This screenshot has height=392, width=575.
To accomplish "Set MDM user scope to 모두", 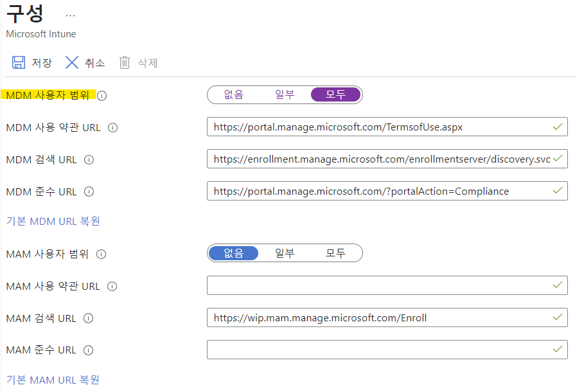I will (x=335, y=94).
